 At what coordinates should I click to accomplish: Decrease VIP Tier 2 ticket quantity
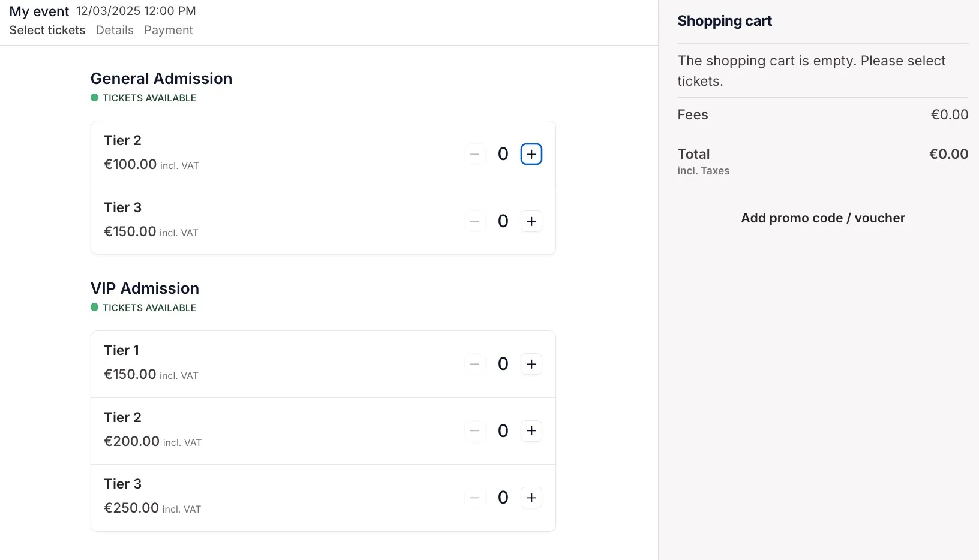475,431
